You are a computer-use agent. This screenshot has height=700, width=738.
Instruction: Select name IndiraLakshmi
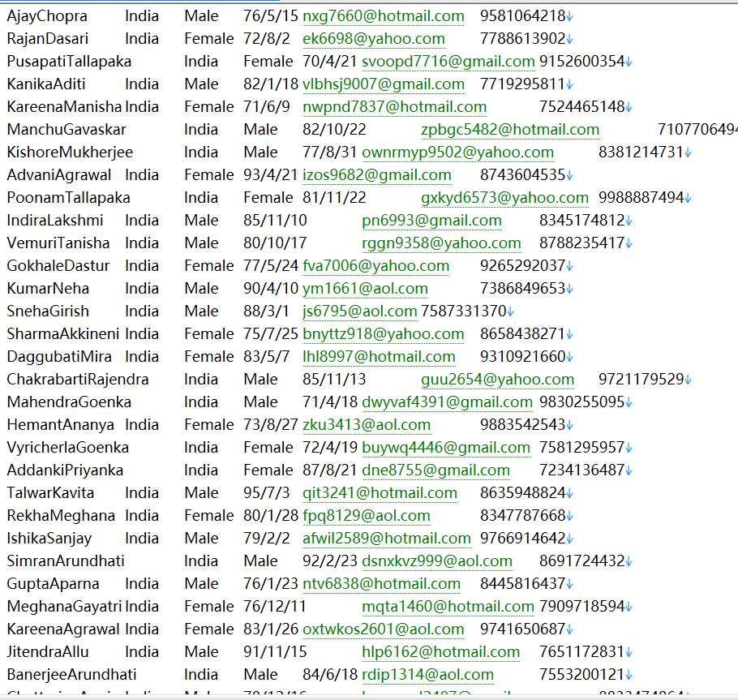55,221
